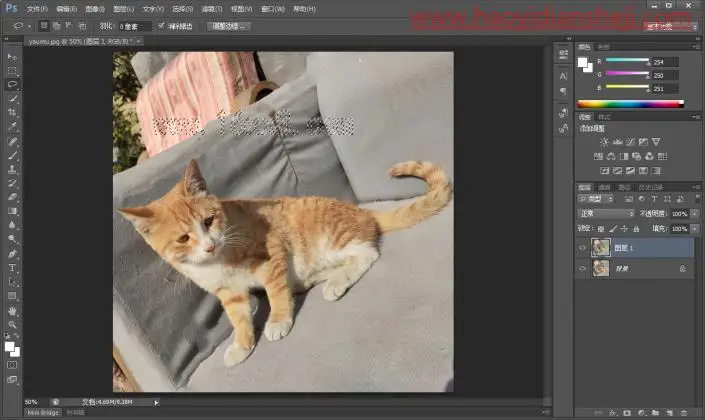Image resolution: width=705 pixels, height=420 pixels.
Task: Select the History Brush tool
Action: pyautogui.click(x=12, y=183)
